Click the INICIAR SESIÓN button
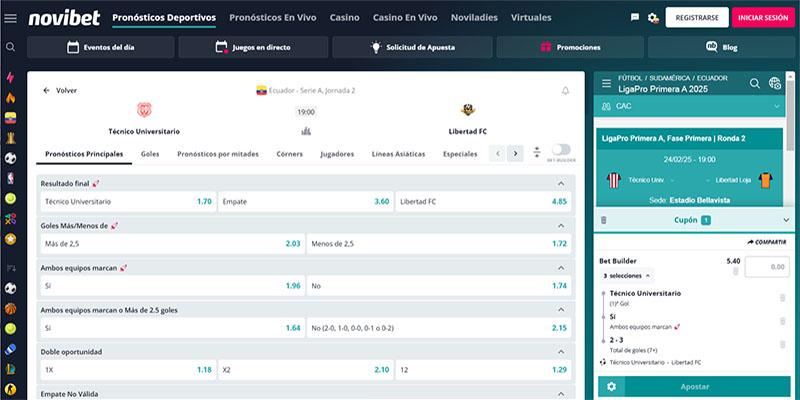 click(x=763, y=18)
